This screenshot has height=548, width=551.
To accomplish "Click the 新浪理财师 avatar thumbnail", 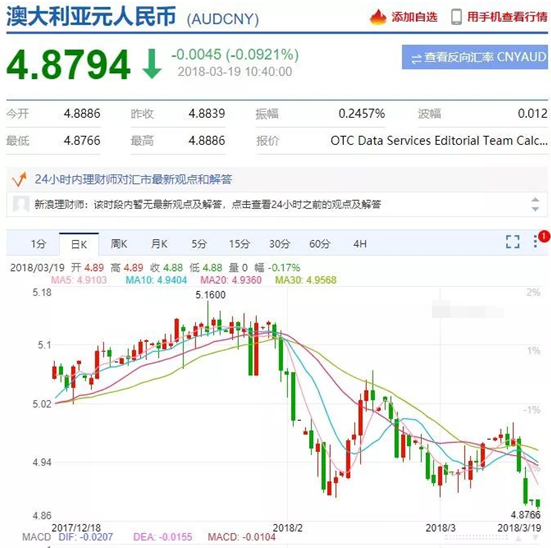I will [21, 204].
